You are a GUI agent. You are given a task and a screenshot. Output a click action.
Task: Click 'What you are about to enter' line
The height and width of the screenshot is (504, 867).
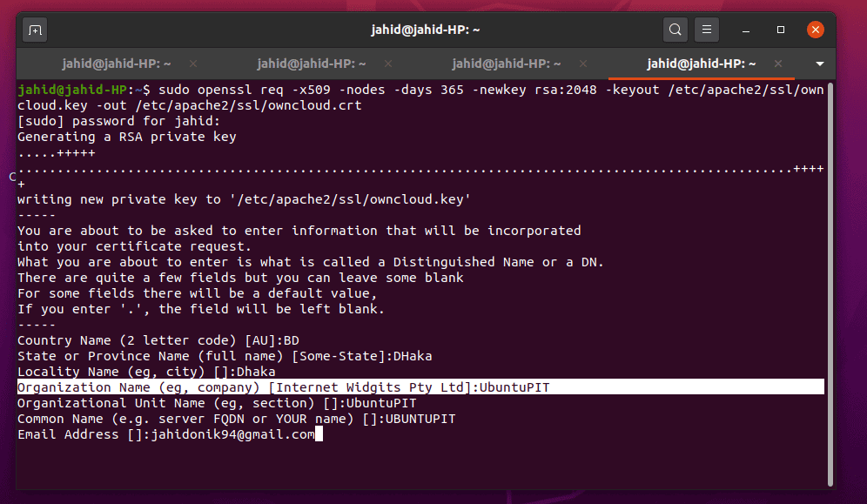pos(311,262)
